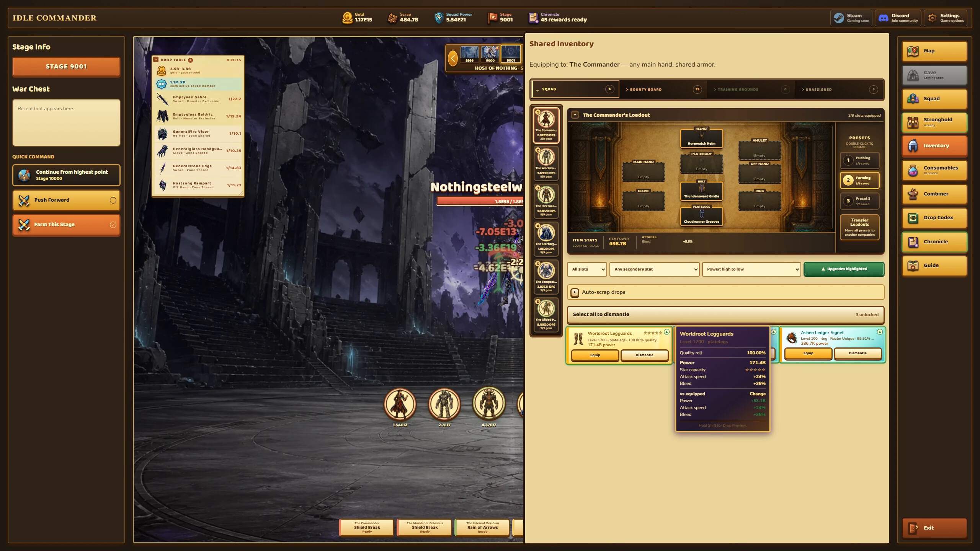
Task: Switch to the Squad inventory tab
Action: pos(575,89)
